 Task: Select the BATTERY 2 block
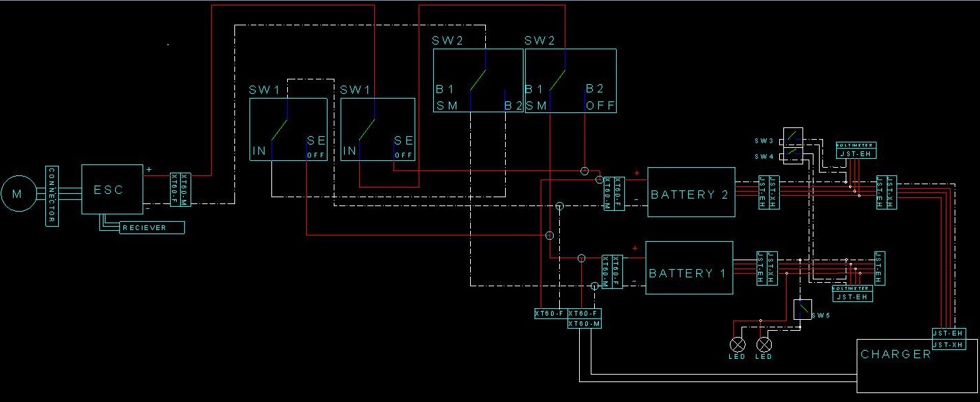(x=690, y=192)
